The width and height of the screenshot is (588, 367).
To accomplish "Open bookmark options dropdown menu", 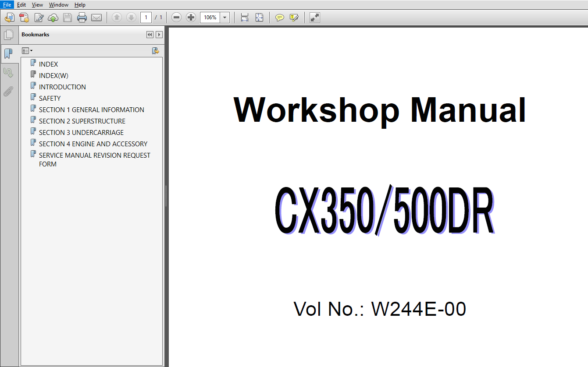I will [x=27, y=51].
